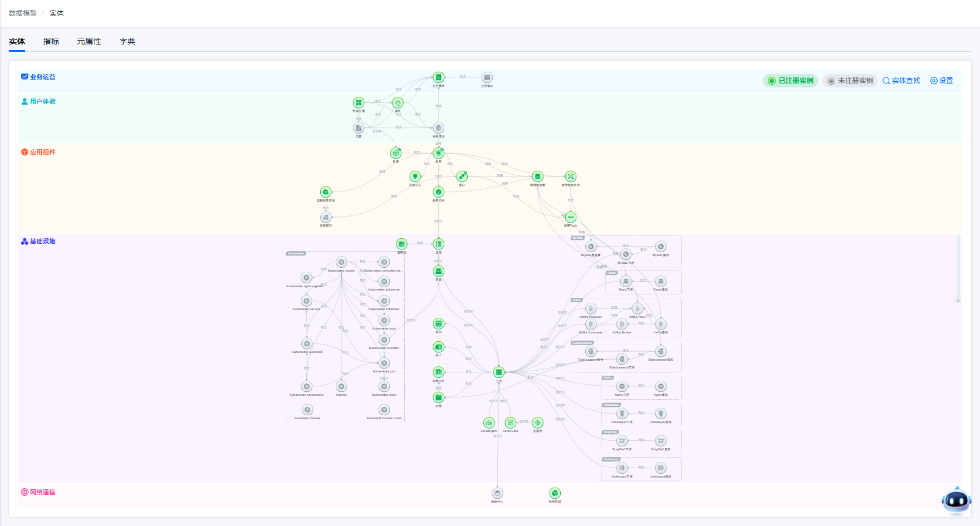Switch to the 指标 tab
980x526 pixels.
click(51, 41)
